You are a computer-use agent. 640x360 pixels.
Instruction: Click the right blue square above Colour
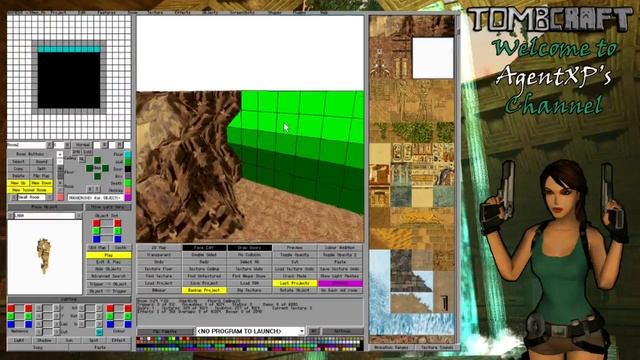pos(128,324)
